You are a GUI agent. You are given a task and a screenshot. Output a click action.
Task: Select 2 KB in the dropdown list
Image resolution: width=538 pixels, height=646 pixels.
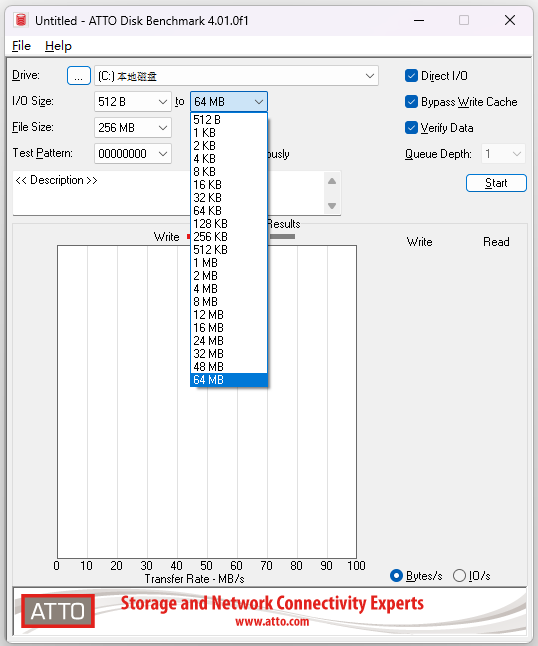click(229, 146)
